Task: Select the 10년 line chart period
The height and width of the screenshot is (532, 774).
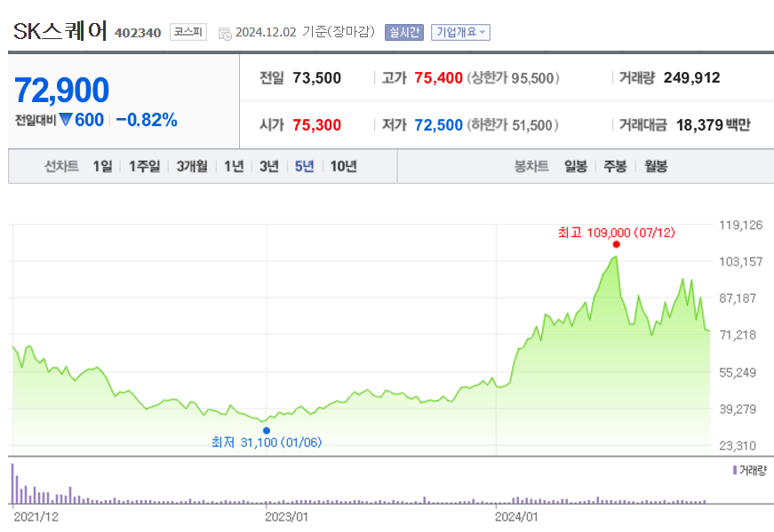Action: pyautogui.click(x=344, y=166)
